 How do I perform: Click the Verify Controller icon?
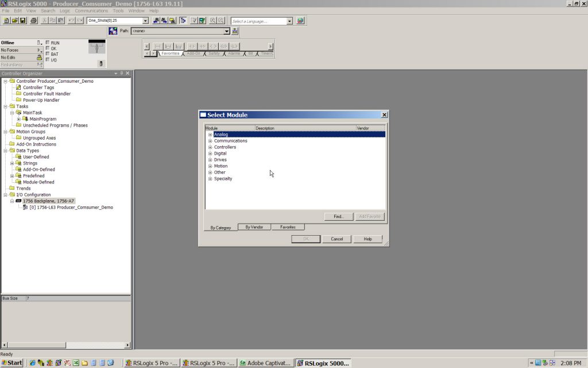tap(202, 20)
